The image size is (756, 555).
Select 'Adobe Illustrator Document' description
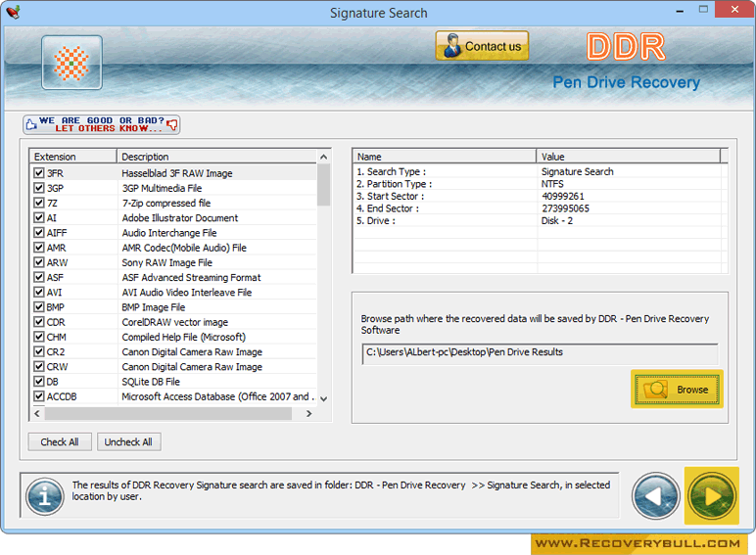[x=180, y=218]
